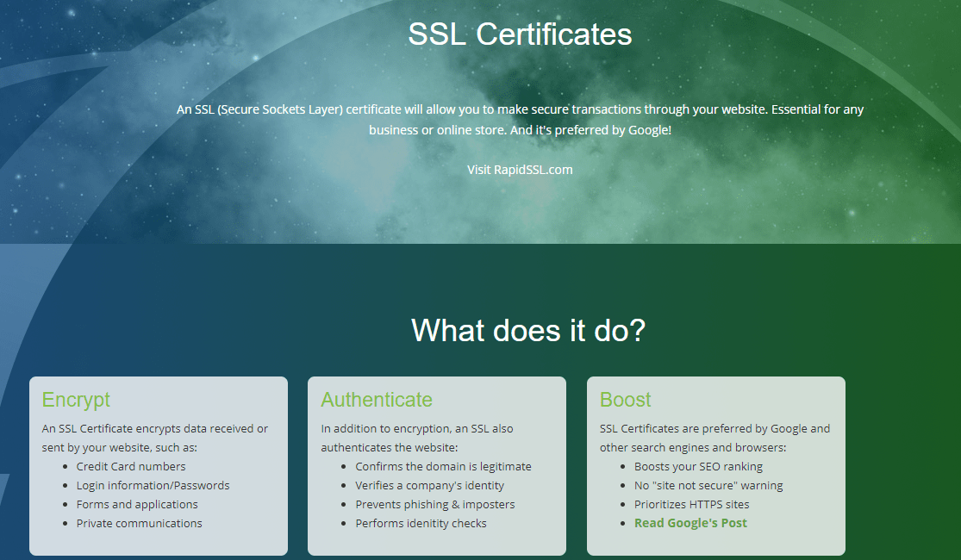Click An SSL Certificate encrypts data text
The height and width of the screenshot is (560, 961).
coord(154,428)
